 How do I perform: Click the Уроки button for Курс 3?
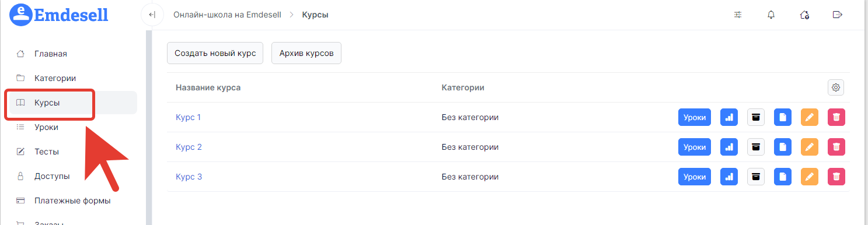tap(695, 177)
